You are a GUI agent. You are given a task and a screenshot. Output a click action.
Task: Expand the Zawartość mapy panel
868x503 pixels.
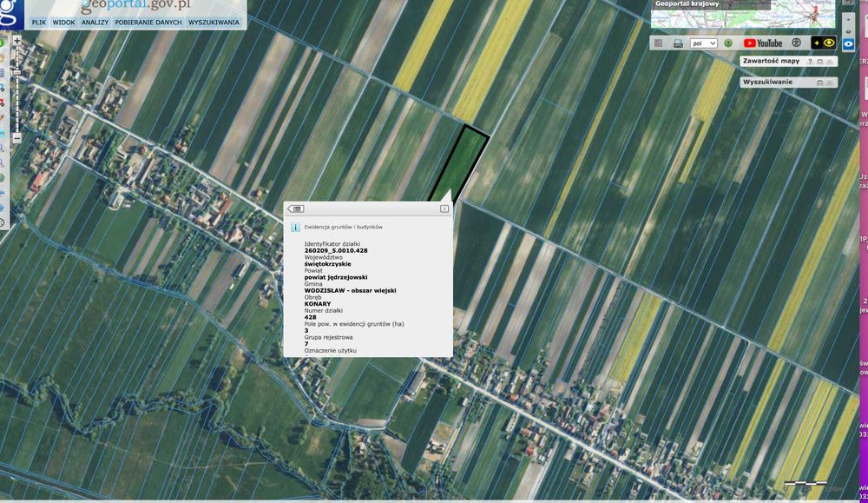pos(820,62)
